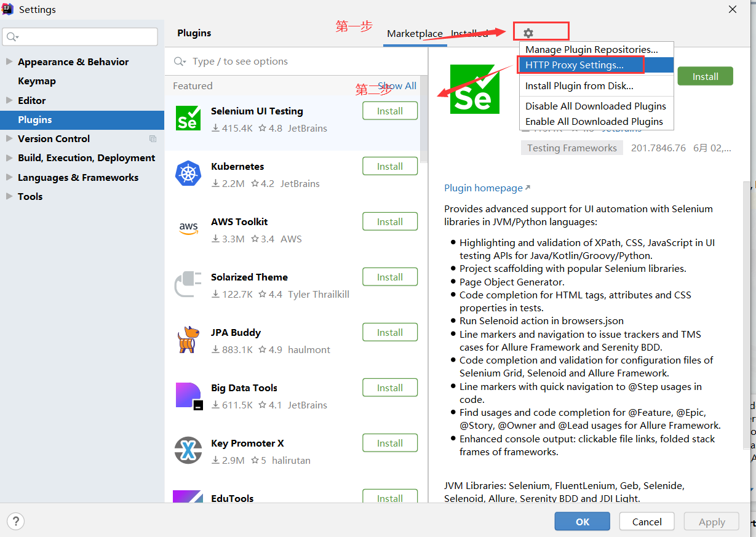
Task: Focus the settings search field
Action: pyautogui.click(x=80, y=37)
